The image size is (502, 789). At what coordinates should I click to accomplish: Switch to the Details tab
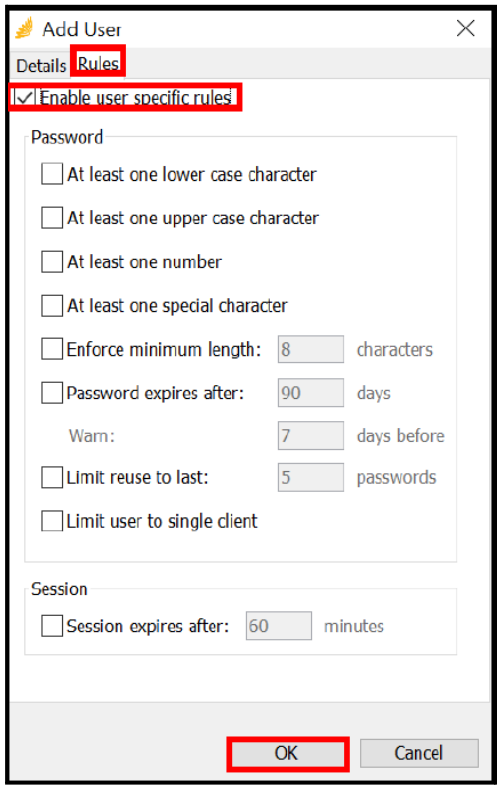41,65
